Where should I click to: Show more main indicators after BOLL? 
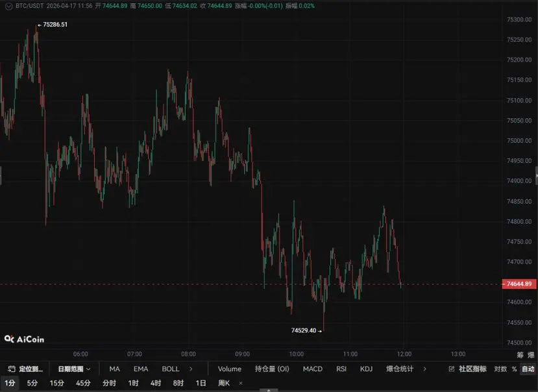[x=191, y=369]
